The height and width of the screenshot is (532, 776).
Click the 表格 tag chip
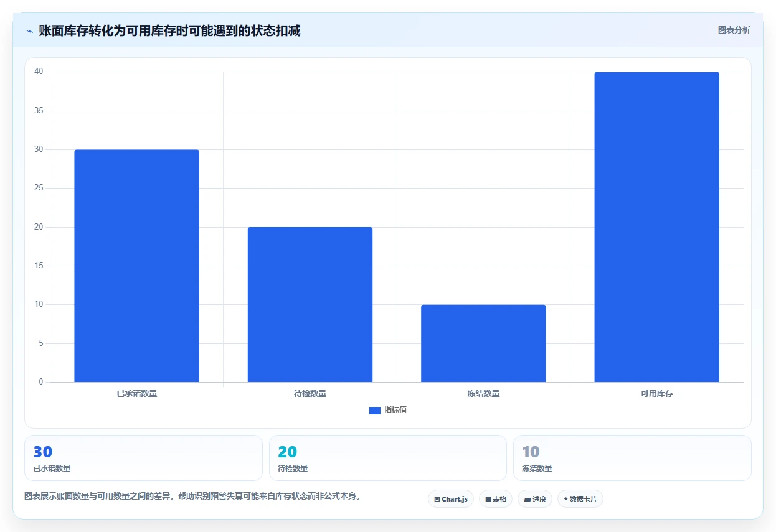(x=496, y=499)
